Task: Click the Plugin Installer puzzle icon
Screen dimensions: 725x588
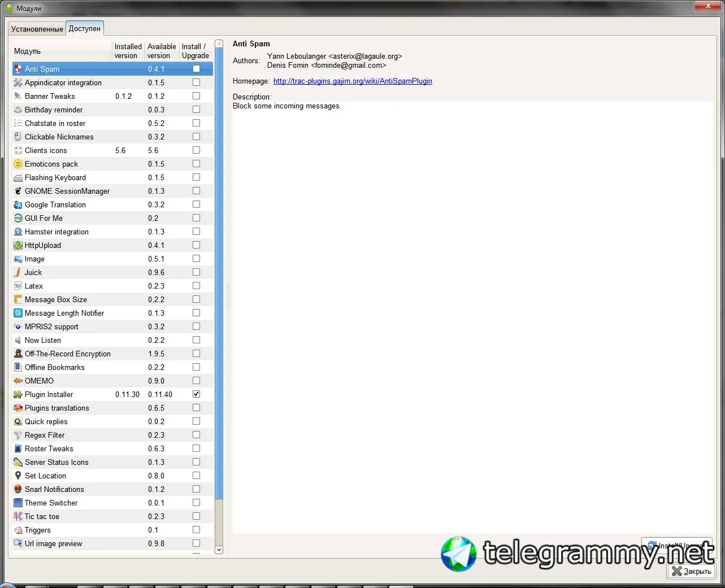Action: tap(18, 394)
